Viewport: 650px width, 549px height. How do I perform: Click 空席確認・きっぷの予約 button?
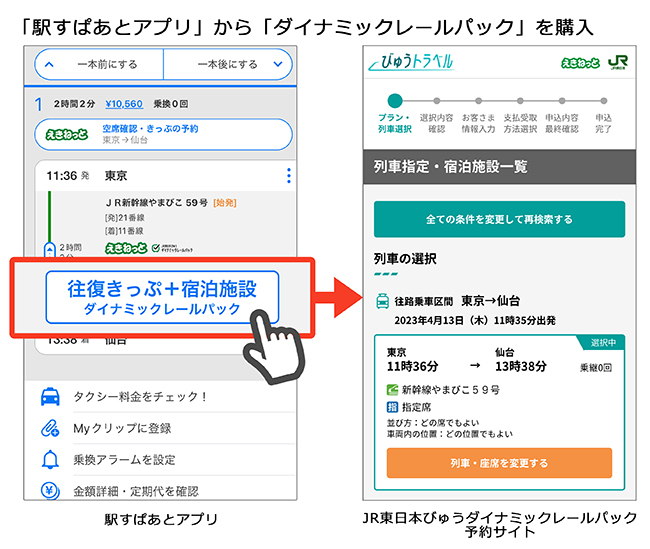click(x=163, y=134)
